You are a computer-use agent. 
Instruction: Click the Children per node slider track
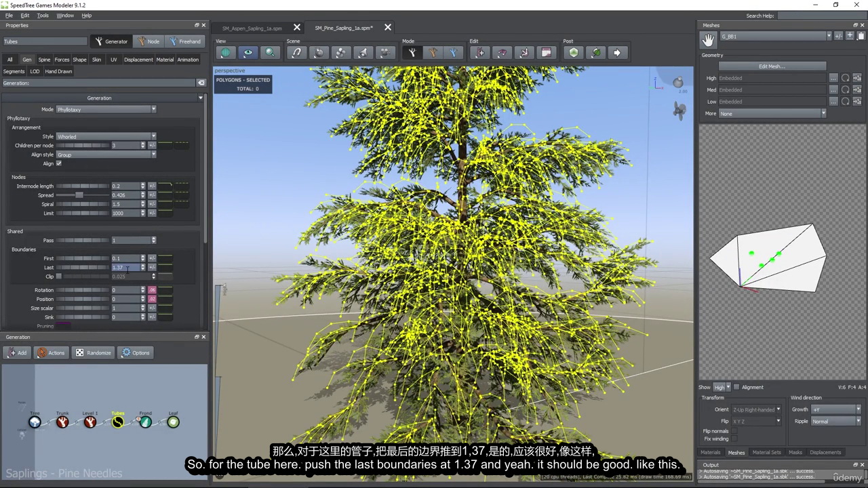tap(82, 145)
